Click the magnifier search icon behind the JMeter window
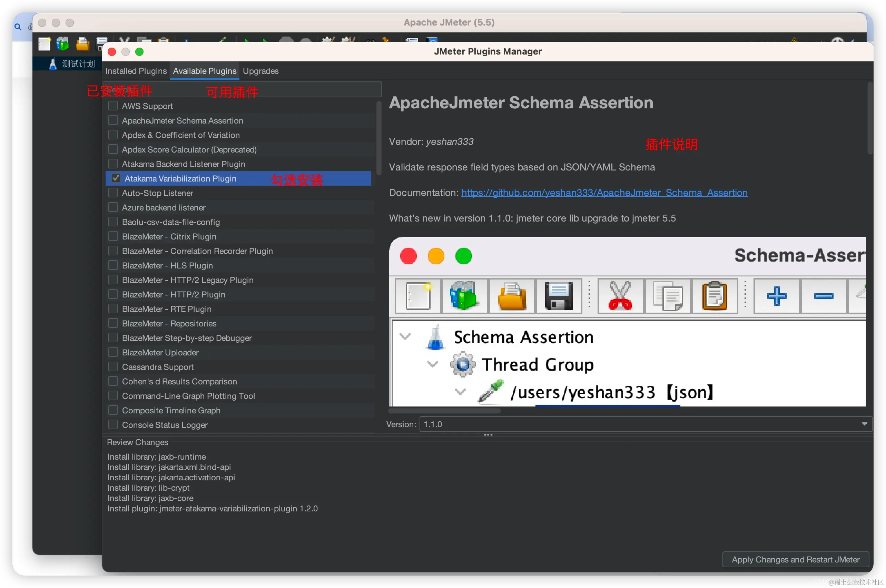Image resolution: width=886 pixels, height=588 pixels. click(18, 27)
